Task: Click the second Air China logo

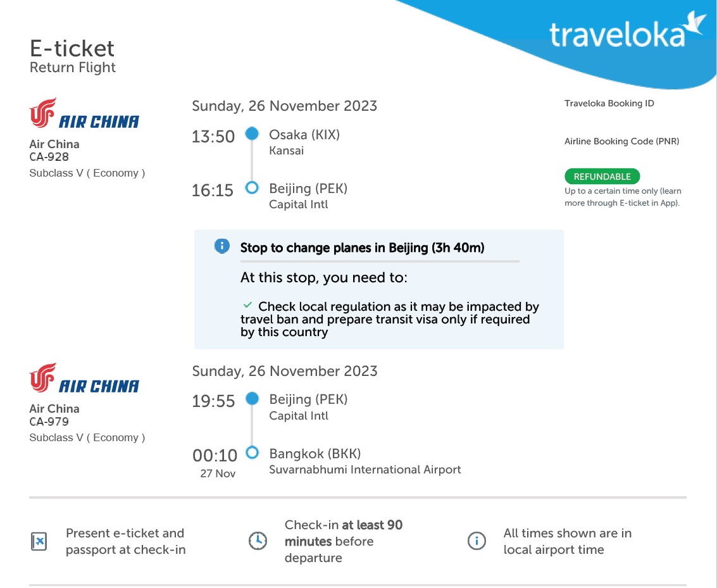Action: [x=84, y=378]
